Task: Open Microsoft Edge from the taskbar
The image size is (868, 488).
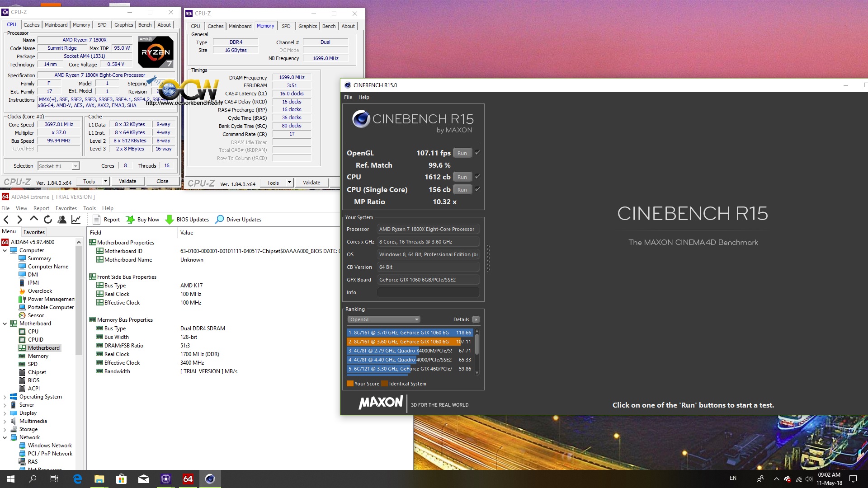Action: tap(77, 479)
